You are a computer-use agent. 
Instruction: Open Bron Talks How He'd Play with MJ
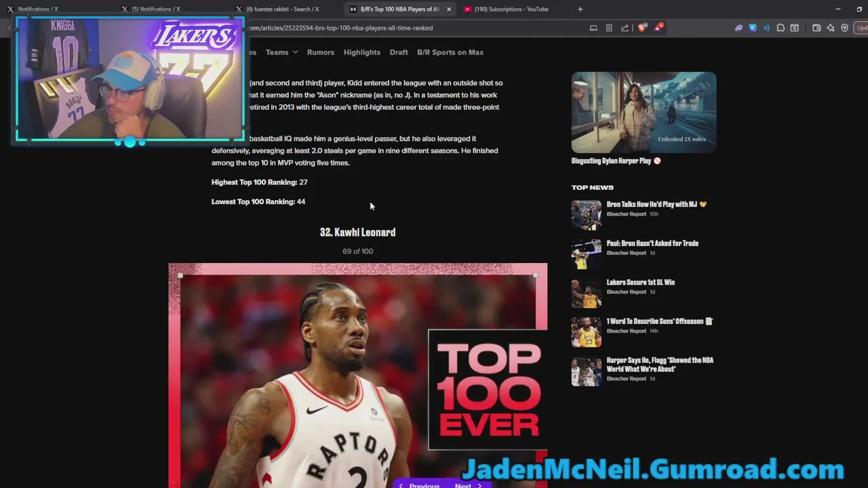(x=656, y=204)
